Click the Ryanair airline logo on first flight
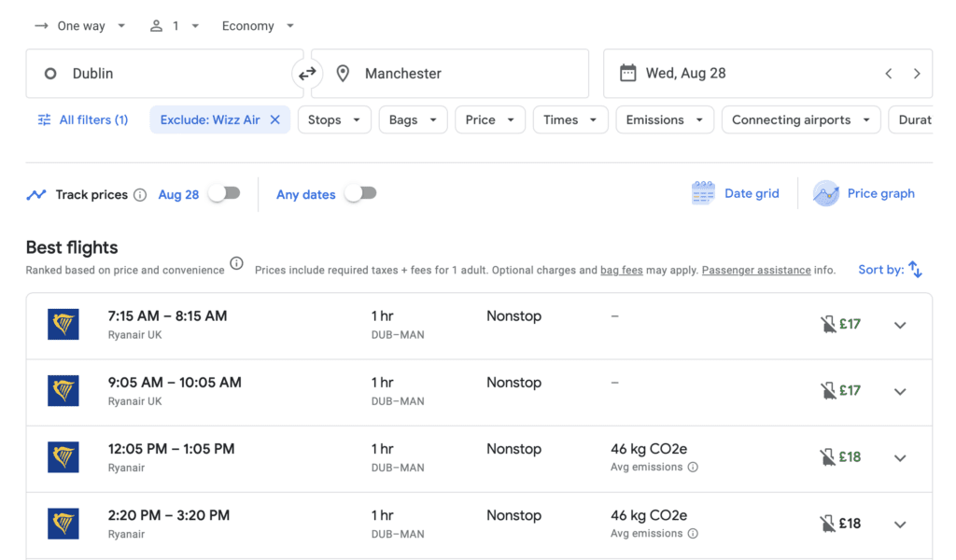Screen dimensions: 956x560 click(62, 325)
